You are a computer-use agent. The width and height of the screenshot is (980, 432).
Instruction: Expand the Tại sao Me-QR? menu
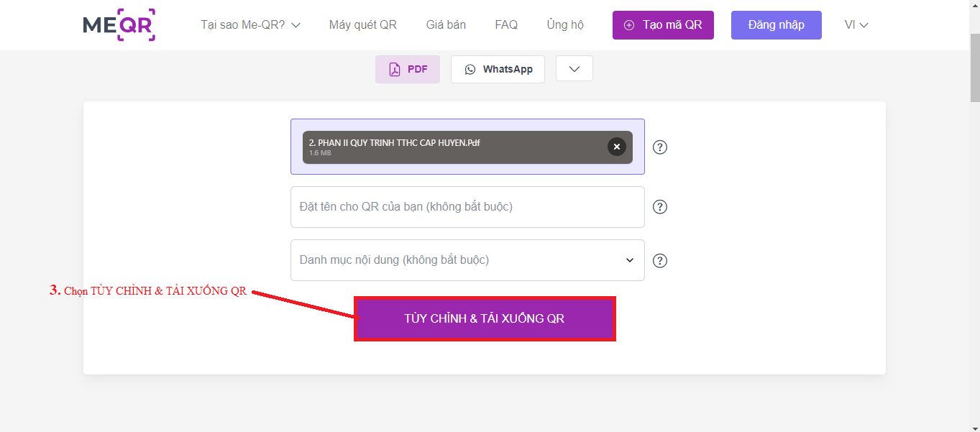pyautogui.click(x=250, y=24)
